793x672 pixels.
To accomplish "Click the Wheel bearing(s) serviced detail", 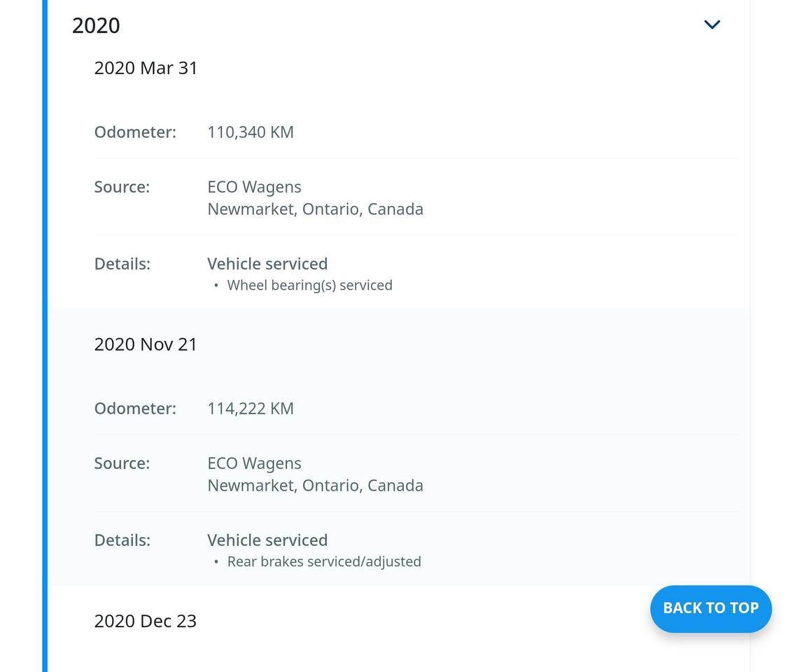I will pos(309,286).
